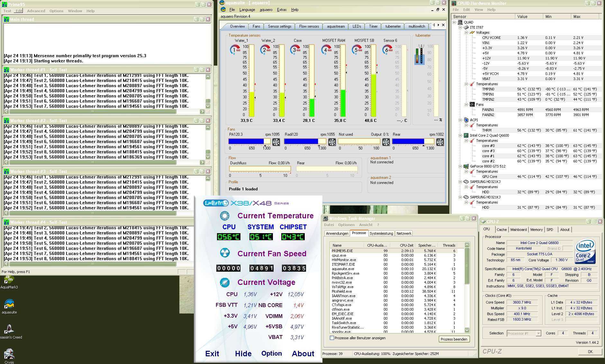Screen dimensions: 605x364
Task: Switch to Systemleistung tab in Task Manager
Action: click(x=381, y=233)
